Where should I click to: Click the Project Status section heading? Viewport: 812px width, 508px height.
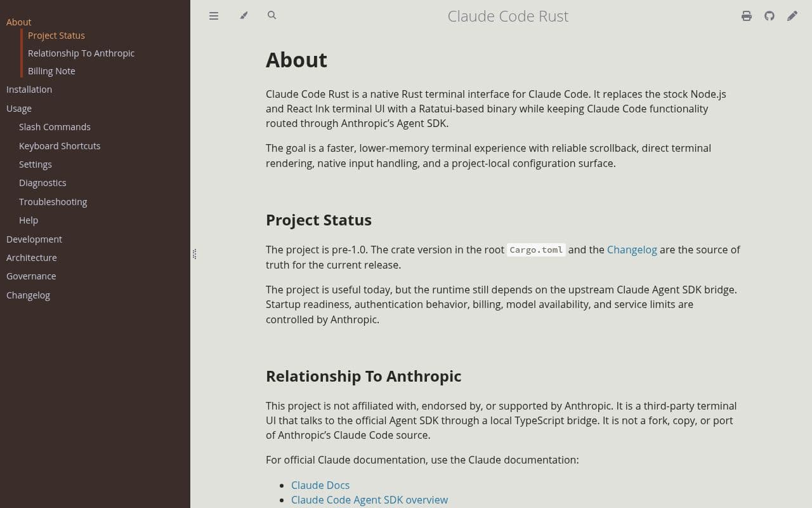(318, 220)
